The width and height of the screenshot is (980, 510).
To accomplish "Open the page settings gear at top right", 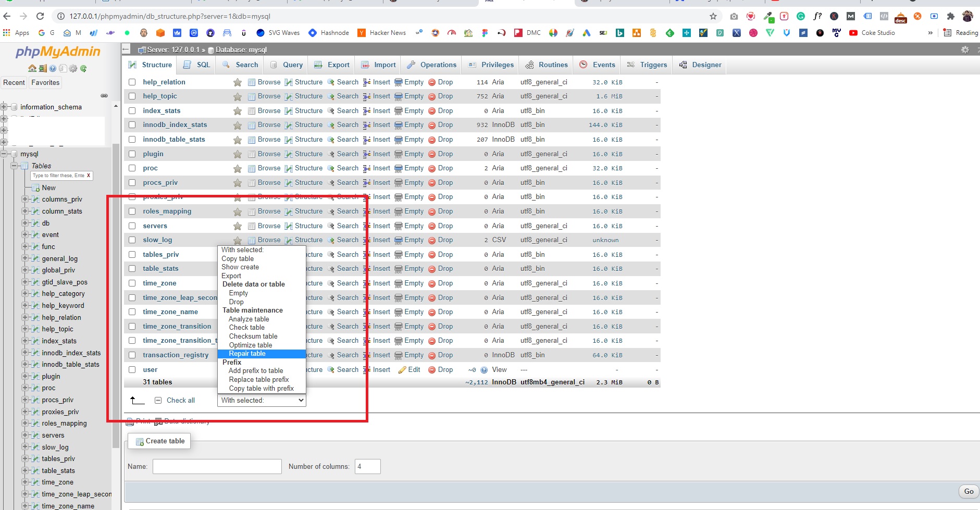I will (965, 49).
